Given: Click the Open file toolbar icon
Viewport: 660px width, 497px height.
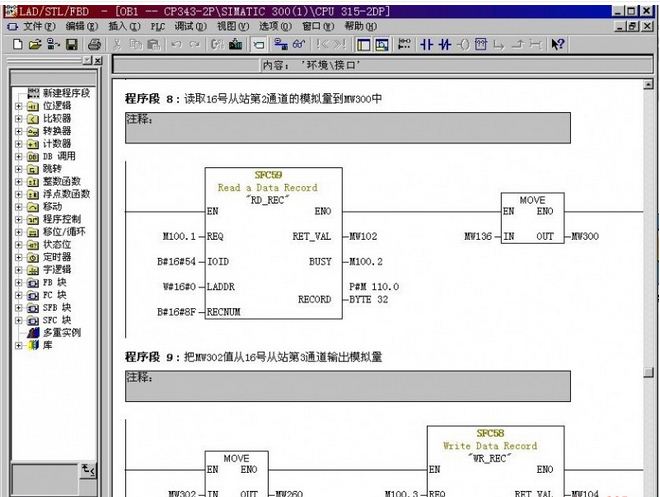Looking at the screenshot, I should click(35, 45).
